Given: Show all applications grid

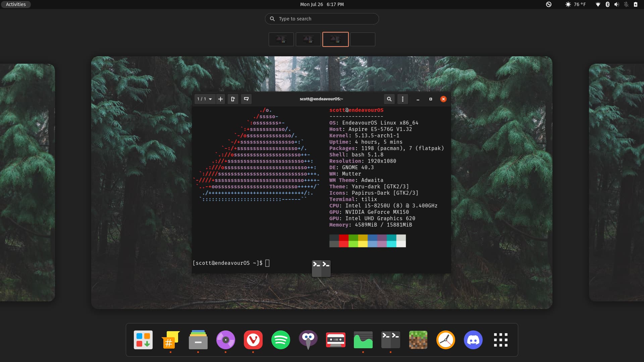Looking at the screenshot, I should pyautogui.click(x=501, y=340).
